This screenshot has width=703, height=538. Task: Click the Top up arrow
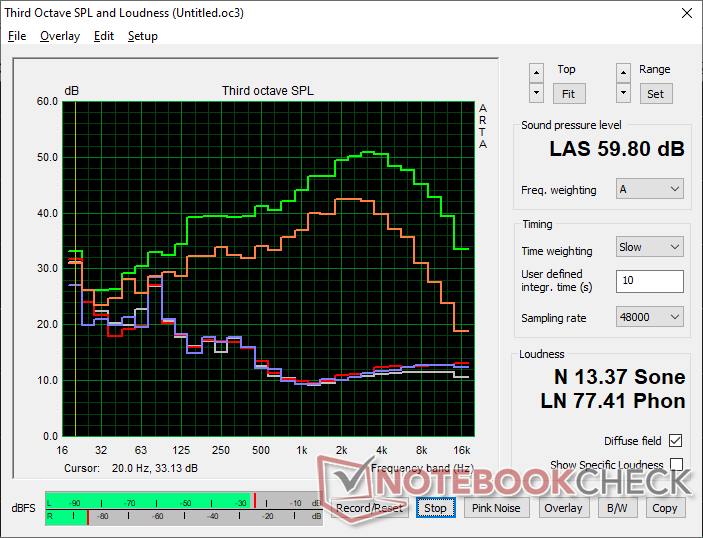[x=537, y=72]
